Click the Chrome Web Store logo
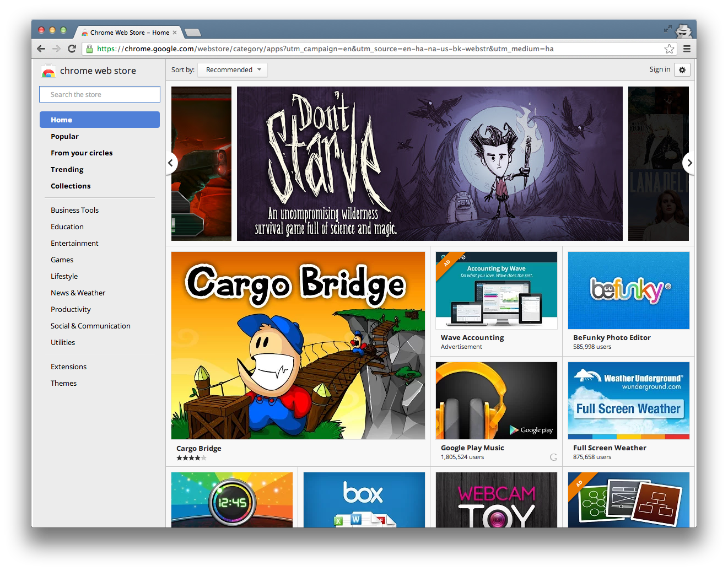 tap(48, 71)
